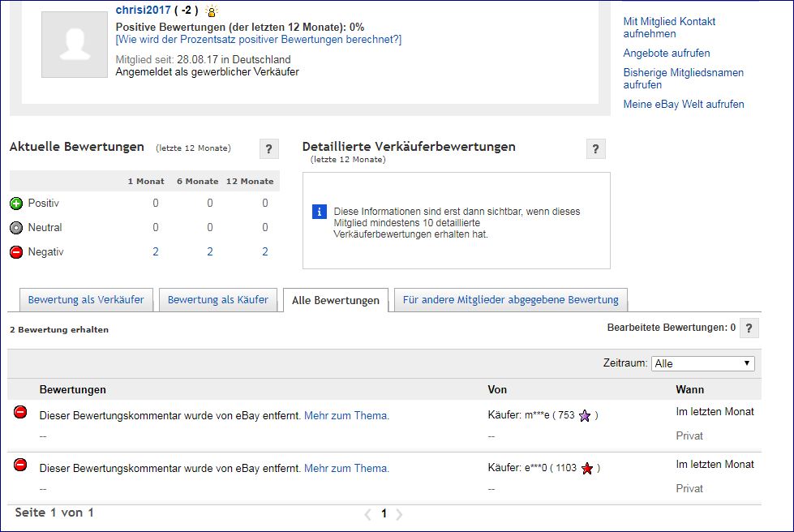Click the red star beside buyer e***0
The image size is (794, 532).
point(587,469)
